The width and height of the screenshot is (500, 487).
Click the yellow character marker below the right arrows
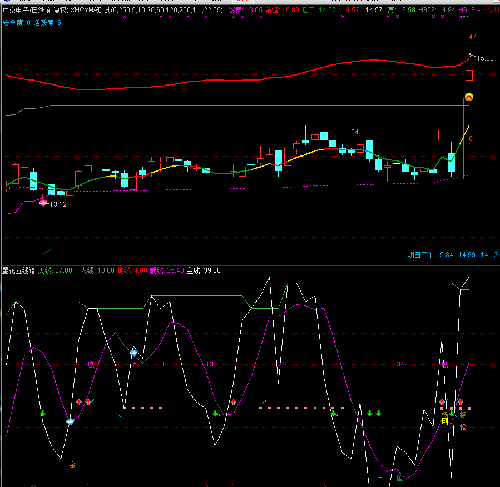tap(445, 421)
